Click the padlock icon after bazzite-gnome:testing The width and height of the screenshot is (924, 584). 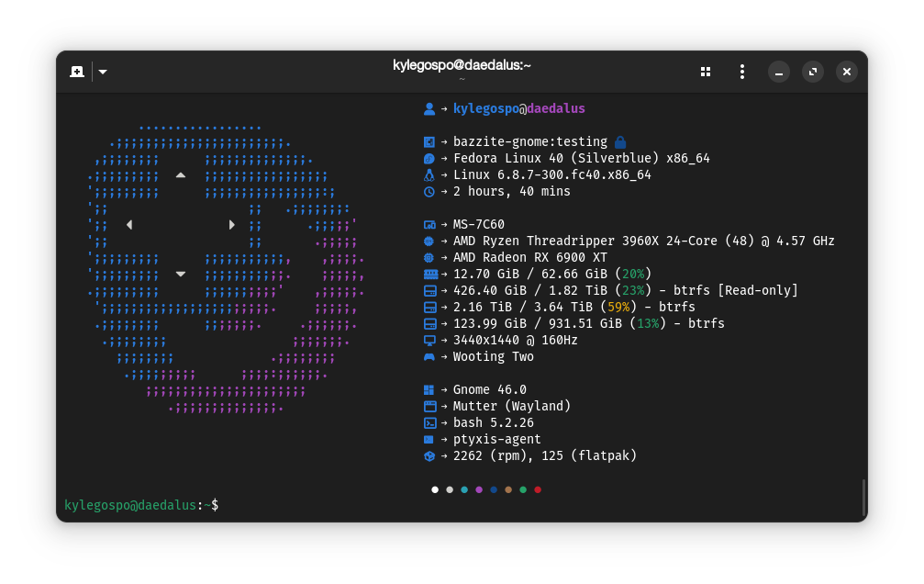click(620, 142)
